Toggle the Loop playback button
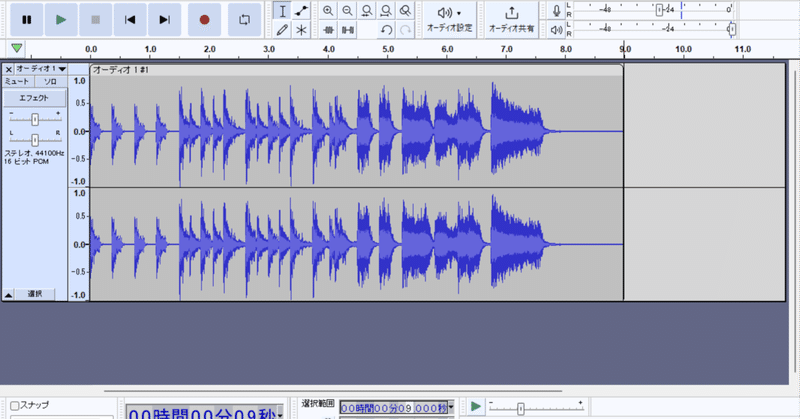The height and width of the screenshot is (419, 800). [x=244, y=19]
